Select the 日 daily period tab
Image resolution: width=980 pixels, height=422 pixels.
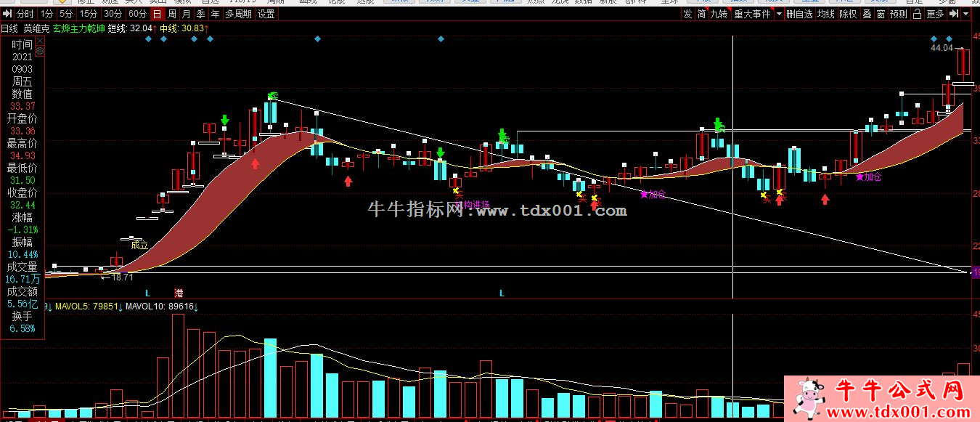(157, 14)
